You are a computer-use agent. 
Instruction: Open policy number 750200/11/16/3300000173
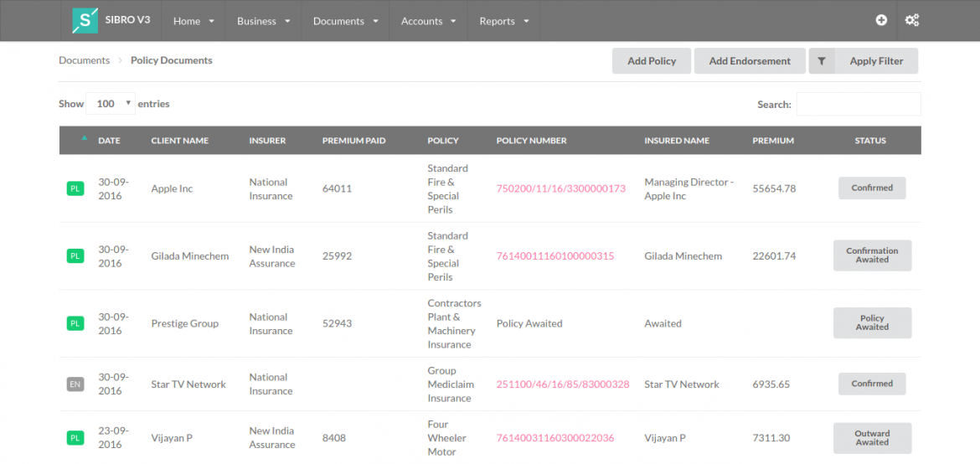(560, 188)
